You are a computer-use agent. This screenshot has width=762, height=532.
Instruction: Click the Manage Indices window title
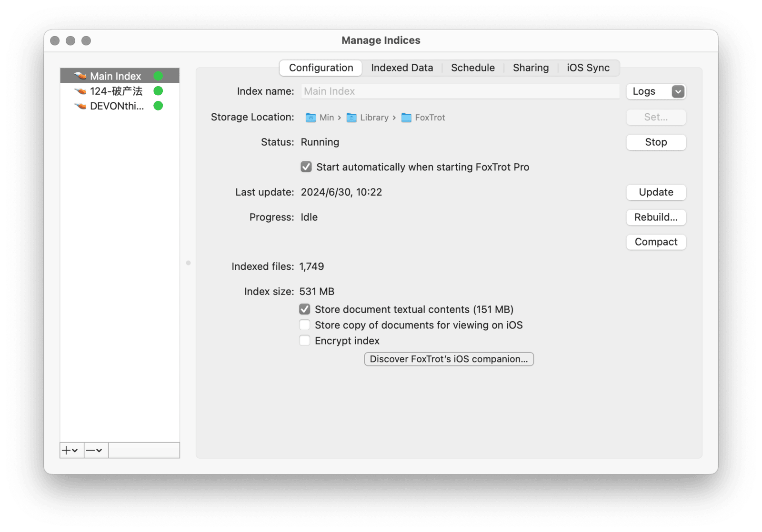point(381,40)
